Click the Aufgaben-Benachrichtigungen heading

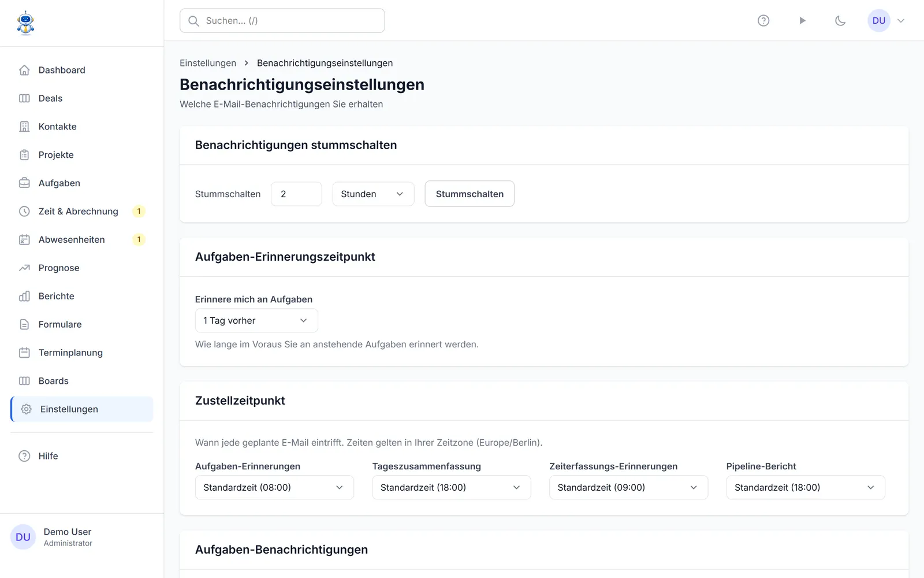[281, 550]
